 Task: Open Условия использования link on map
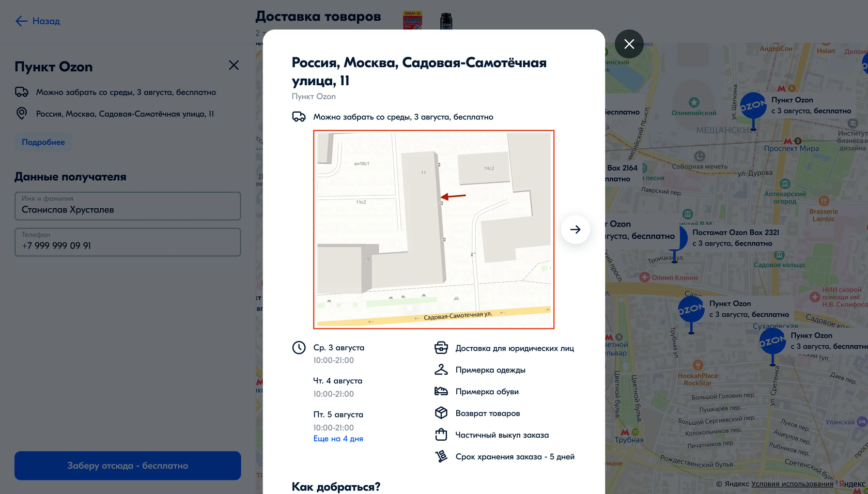tap(792, 484)
